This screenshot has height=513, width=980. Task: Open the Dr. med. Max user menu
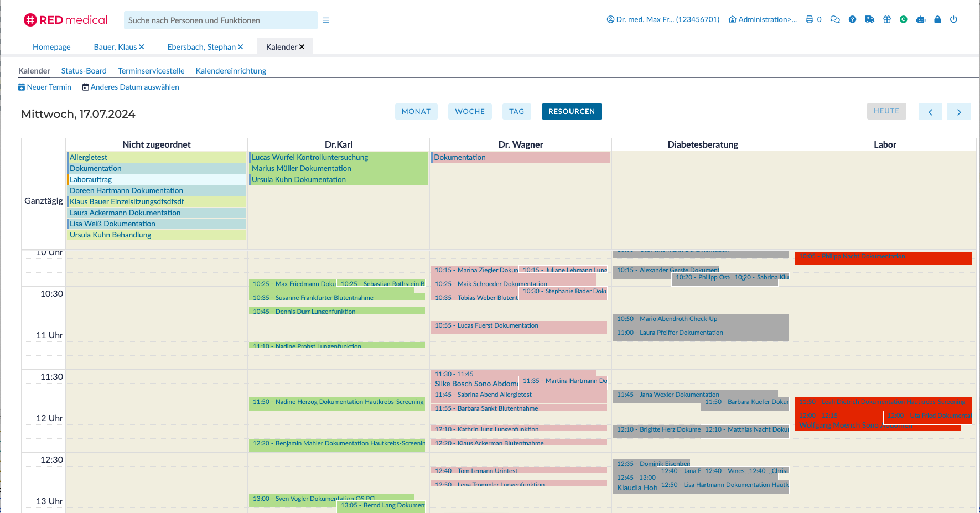point(663,19)
